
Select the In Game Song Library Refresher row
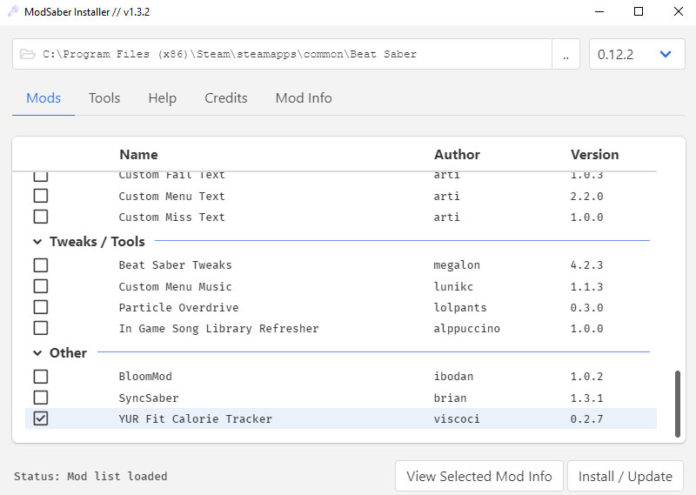coord(218,329)
